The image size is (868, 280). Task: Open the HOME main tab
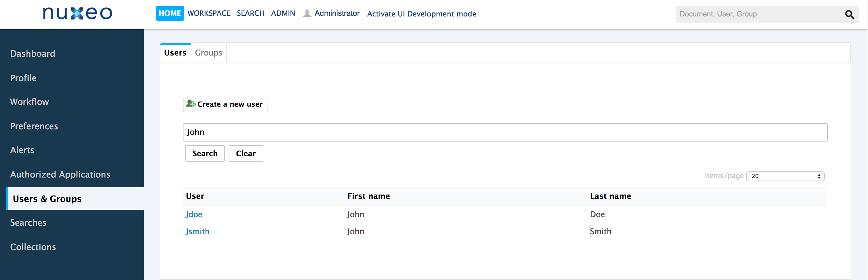(170, 13)
